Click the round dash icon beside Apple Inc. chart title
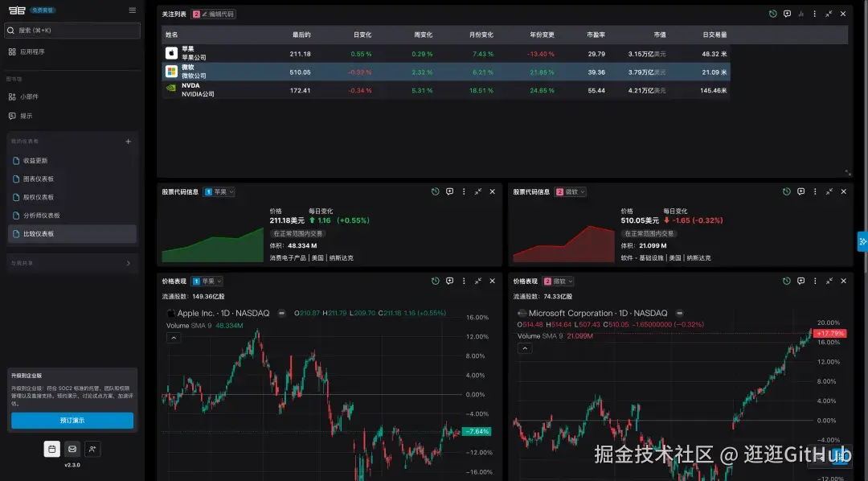This screenshot has width=868, height=481. [281, 313]
